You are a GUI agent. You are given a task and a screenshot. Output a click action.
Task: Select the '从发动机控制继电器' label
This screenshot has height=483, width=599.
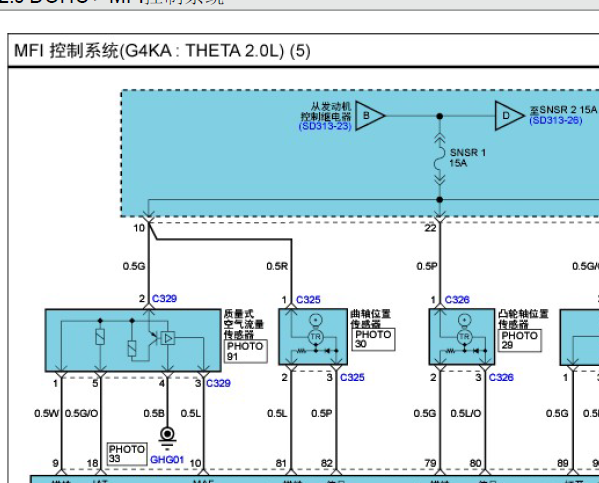326,111
